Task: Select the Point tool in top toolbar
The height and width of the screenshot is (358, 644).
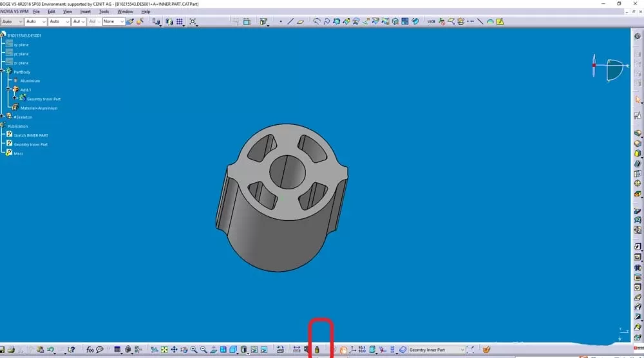Action: point(281,22)
